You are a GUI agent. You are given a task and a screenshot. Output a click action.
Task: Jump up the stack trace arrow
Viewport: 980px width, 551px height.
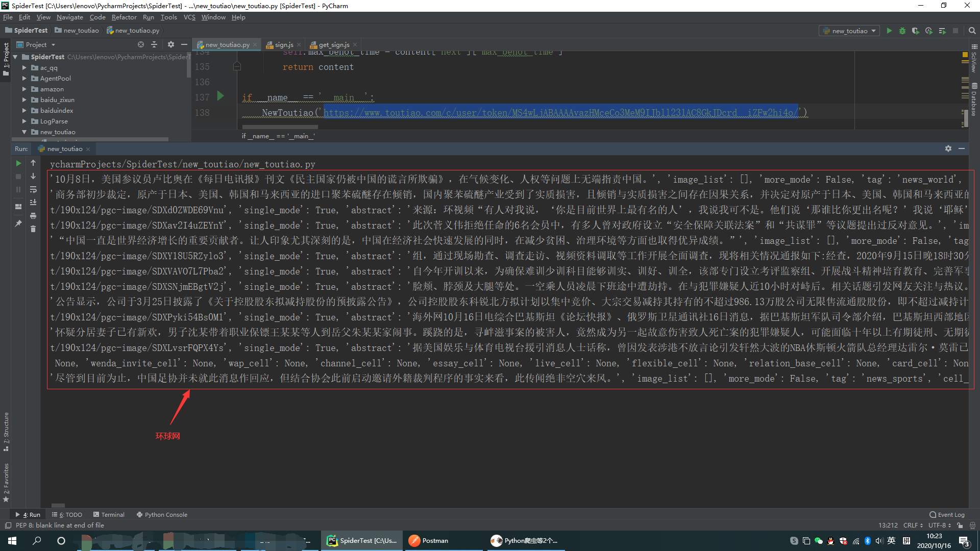pos(33,163)
